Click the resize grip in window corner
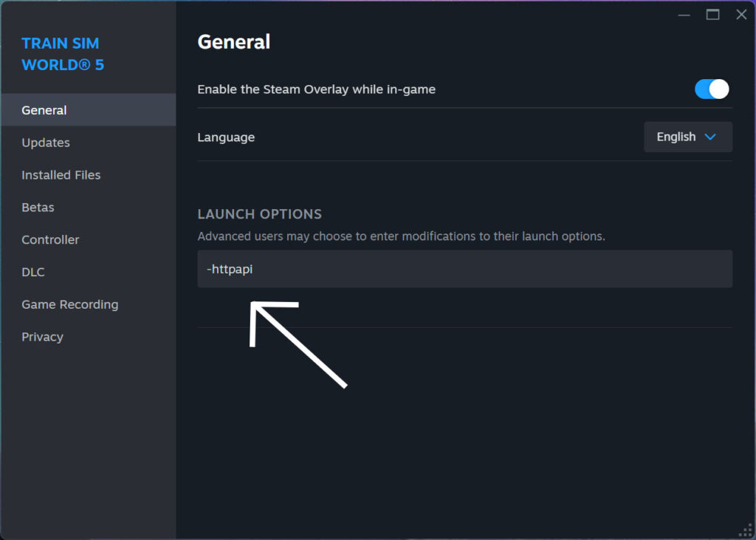Image resolution: width=756 pixels, height=540 pixels. (x=746, y=530)
